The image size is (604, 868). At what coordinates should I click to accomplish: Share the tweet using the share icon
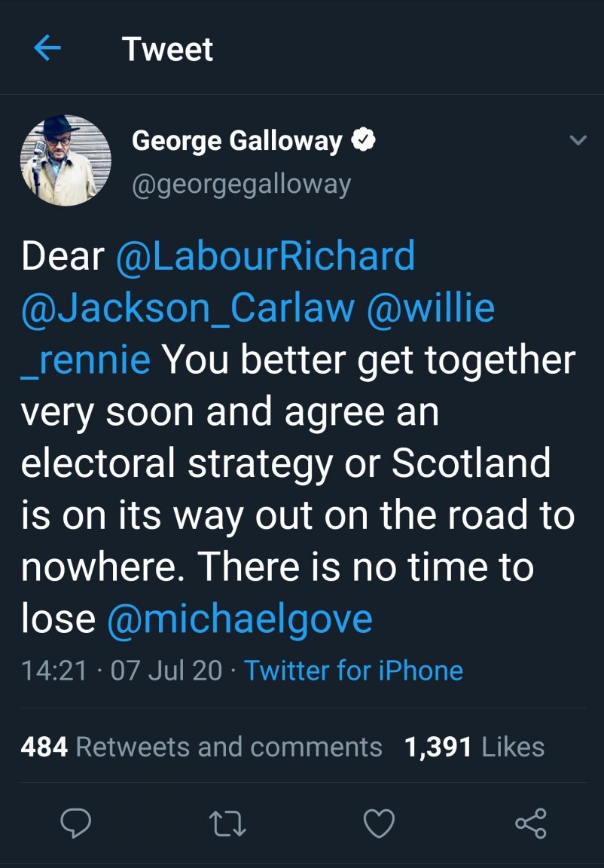[x=531, y=824]
